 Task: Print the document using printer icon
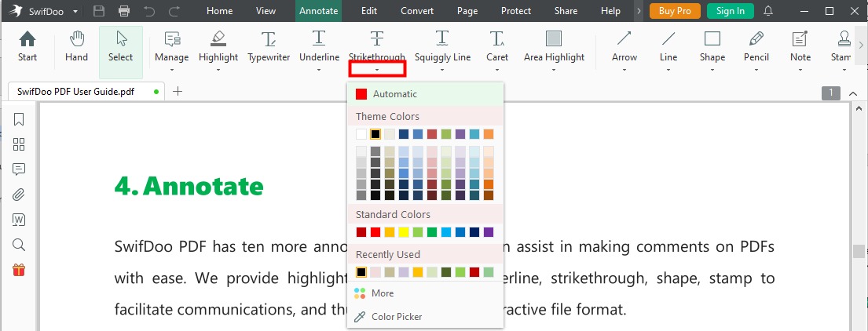pyautogui.click(x=124, y=11)
